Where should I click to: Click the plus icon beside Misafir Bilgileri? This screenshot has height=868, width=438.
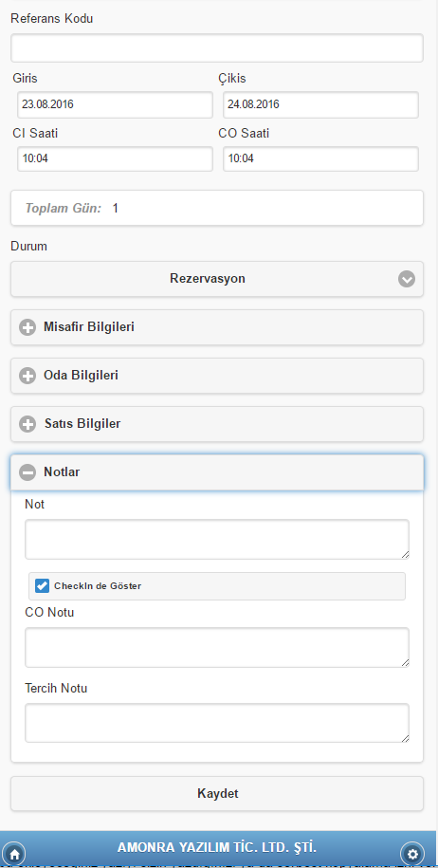pyautogui.click(x=27, y=327)
